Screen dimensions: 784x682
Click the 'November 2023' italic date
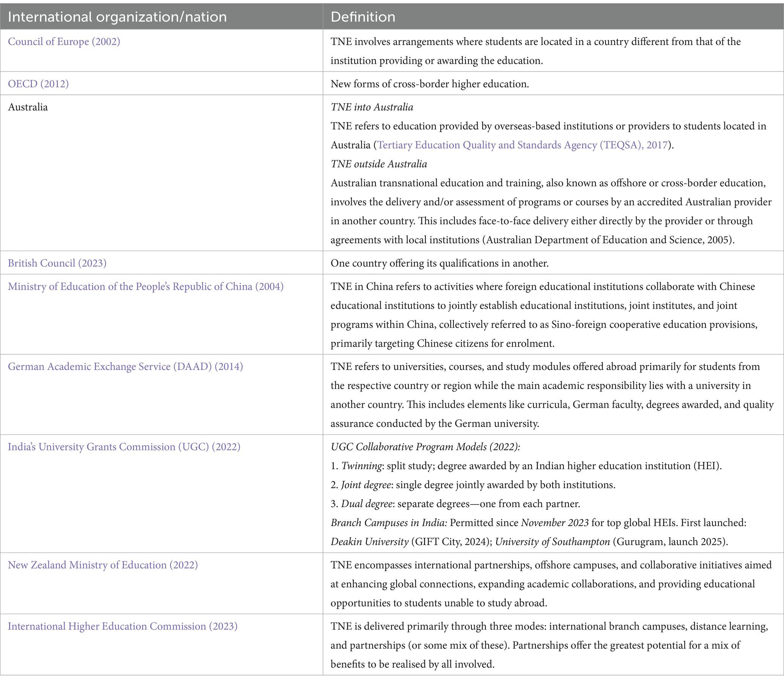pyautogui.click(x=555, y=523)
